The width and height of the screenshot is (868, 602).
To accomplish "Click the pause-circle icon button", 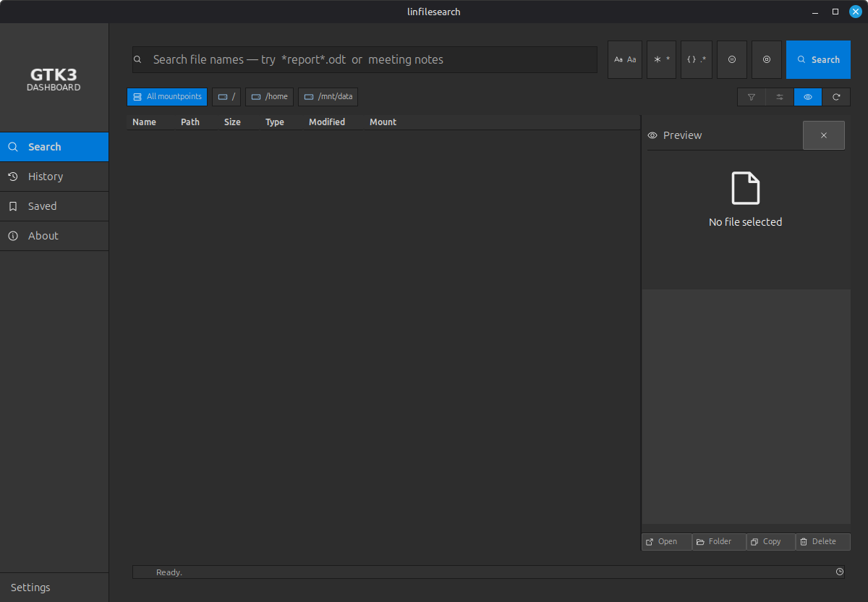I will 732,59.
